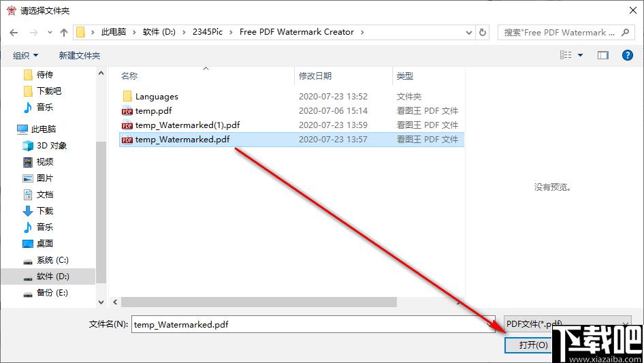Screen dimensions: 644x363
Task: Open the recent locations dropdown arrow
Action: [x=50, y=33]
